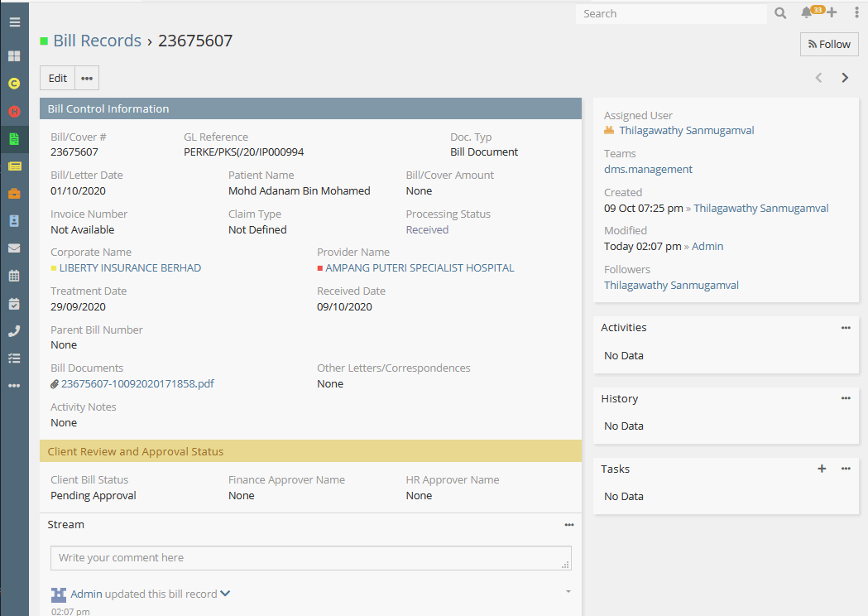The width and height of the screenshot is (868, 616).
Task: Expand the Admin update details chevron
Action: click(x=225, y=594)
